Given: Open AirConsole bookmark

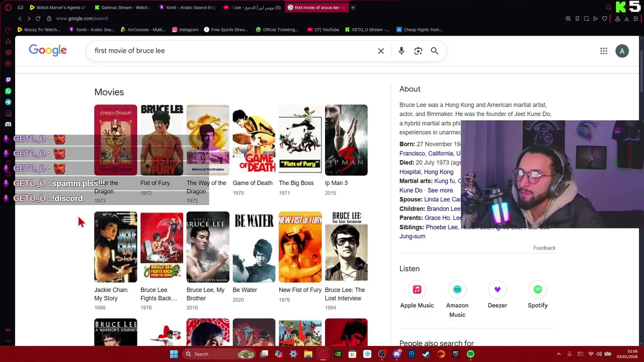Looking at the screenshot, I should [143, 30].
